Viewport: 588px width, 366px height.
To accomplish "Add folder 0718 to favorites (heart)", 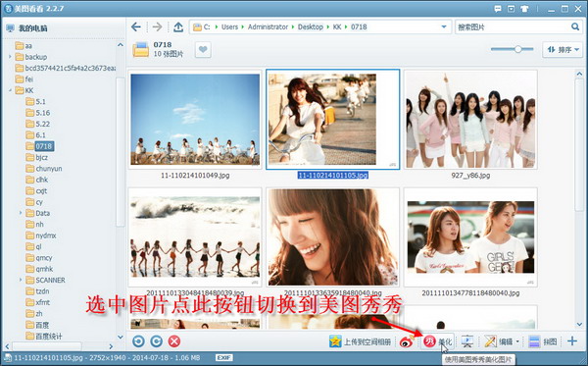I will click(203, 49).
